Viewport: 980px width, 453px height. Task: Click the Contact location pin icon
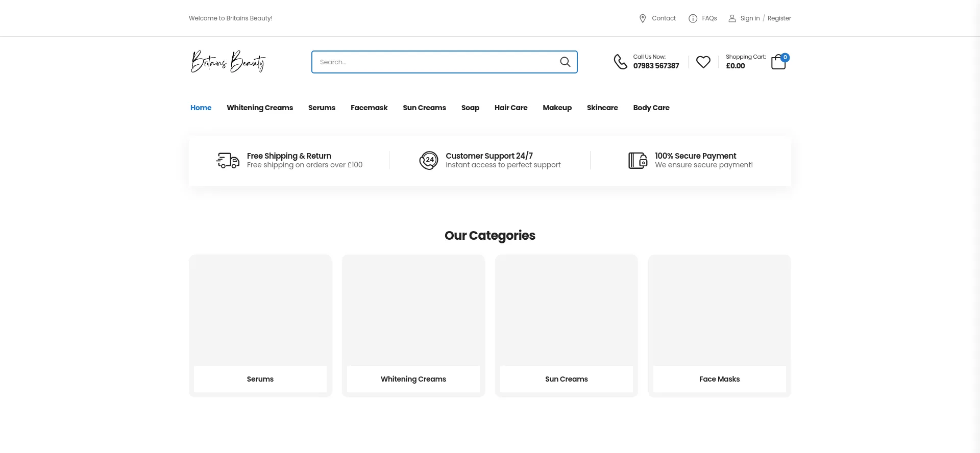pyautogui.click(x=643, y=18)
